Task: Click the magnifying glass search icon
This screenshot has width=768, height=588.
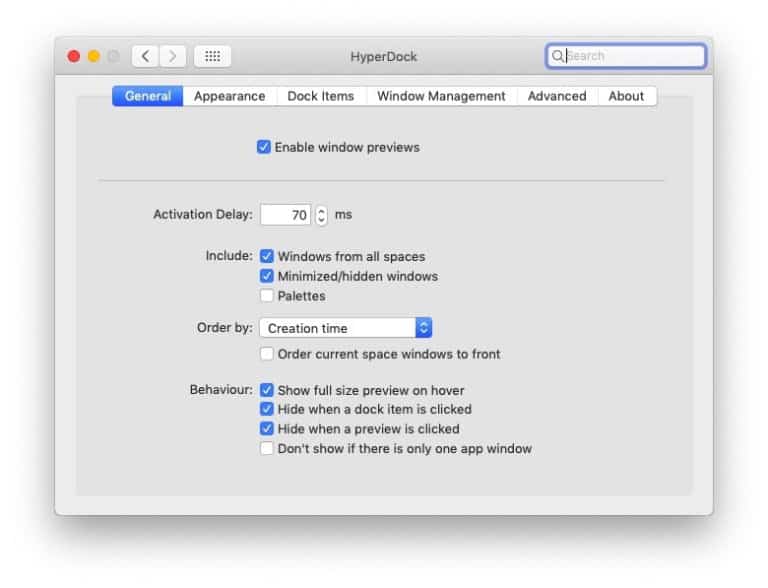Action: click(x=557, y=56)
